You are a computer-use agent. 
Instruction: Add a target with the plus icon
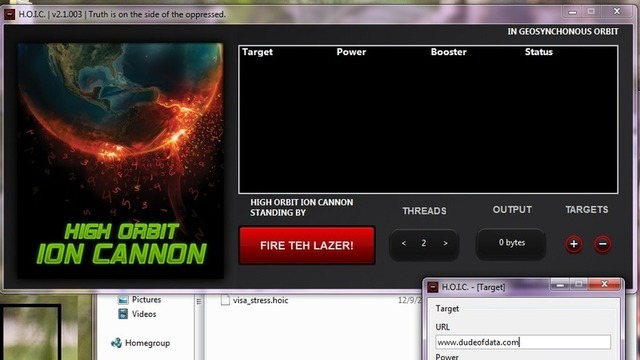[x=573, y=244]
